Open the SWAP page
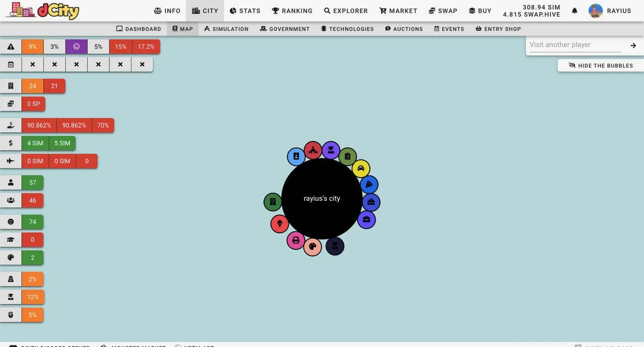Image resolution: width=644 pixels, height=347 pixels. coord(443,11)
